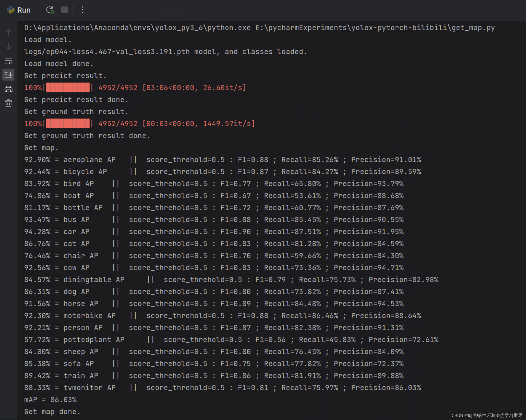Toggle soft-wrap for console output
This screenshot has width=526, height=420.
coord(9,61)
